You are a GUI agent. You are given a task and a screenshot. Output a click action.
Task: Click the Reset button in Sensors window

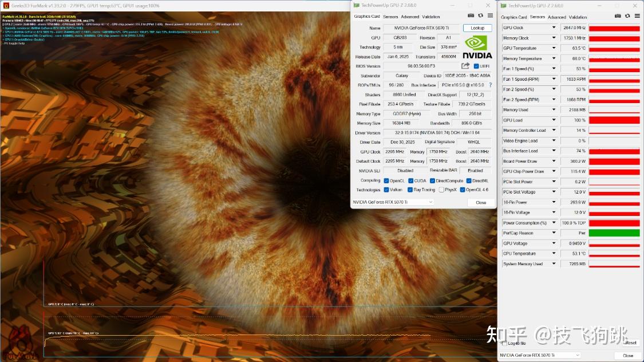630,343
